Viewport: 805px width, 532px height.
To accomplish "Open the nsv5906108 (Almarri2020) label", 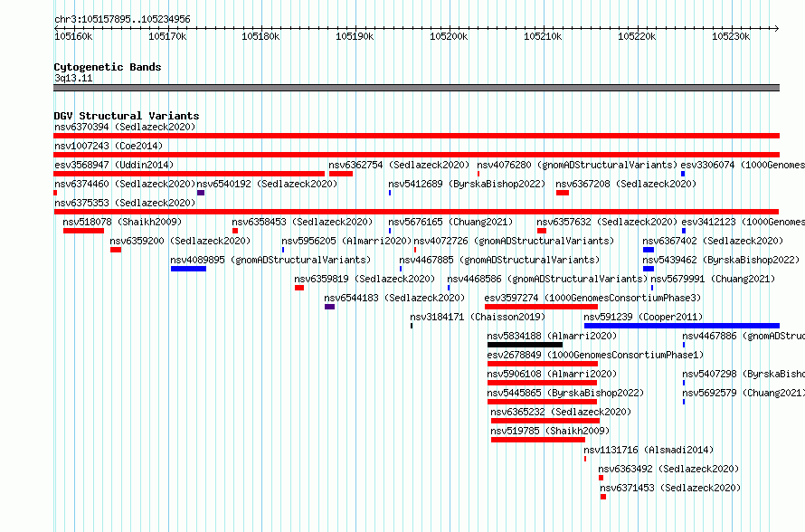I will (552, 374).
